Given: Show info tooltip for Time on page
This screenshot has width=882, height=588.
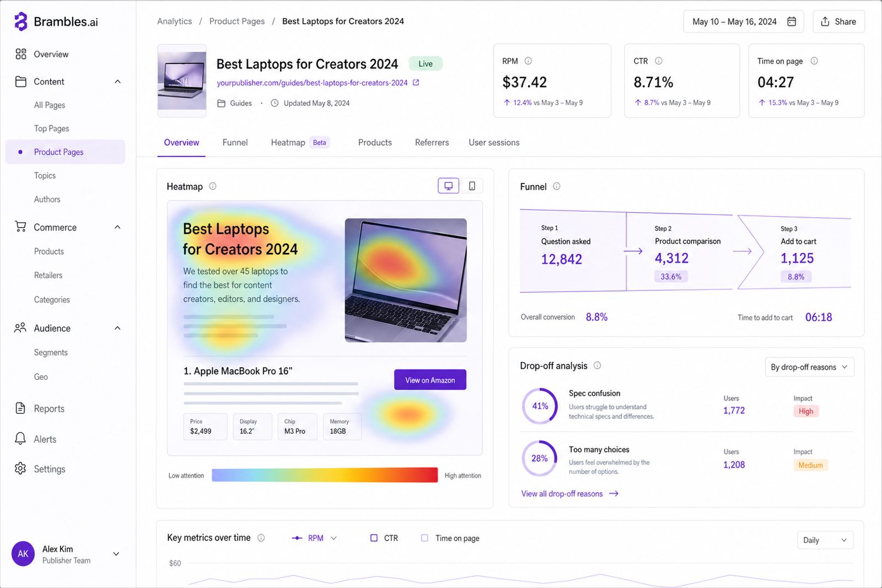Looking at the screenshot, I should (x=814, y=61).
